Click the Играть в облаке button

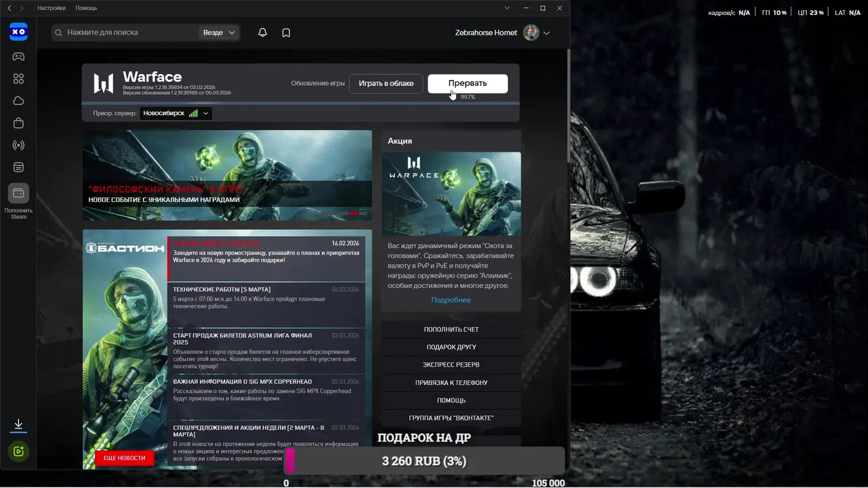pyautogui.click(x=386, y=83)
